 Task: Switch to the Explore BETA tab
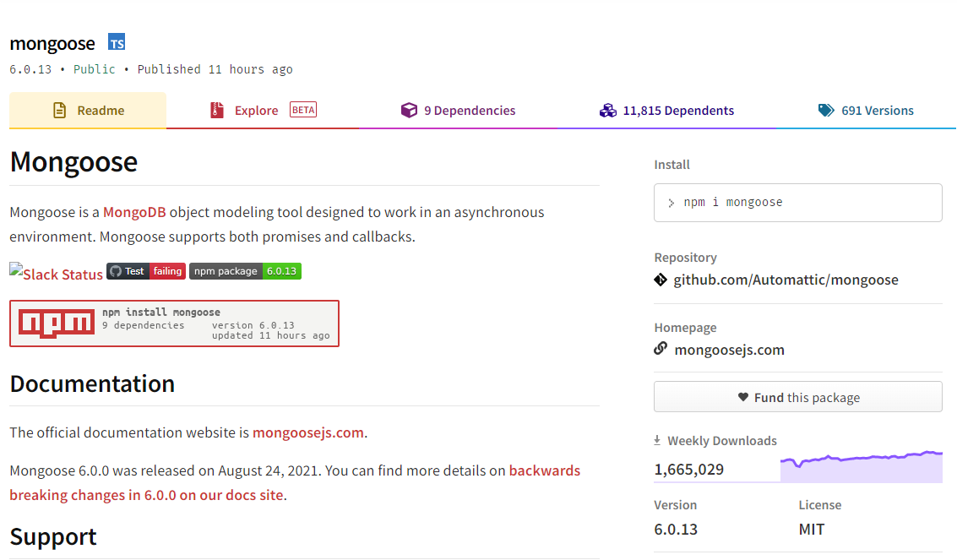[x=263, y=111]
